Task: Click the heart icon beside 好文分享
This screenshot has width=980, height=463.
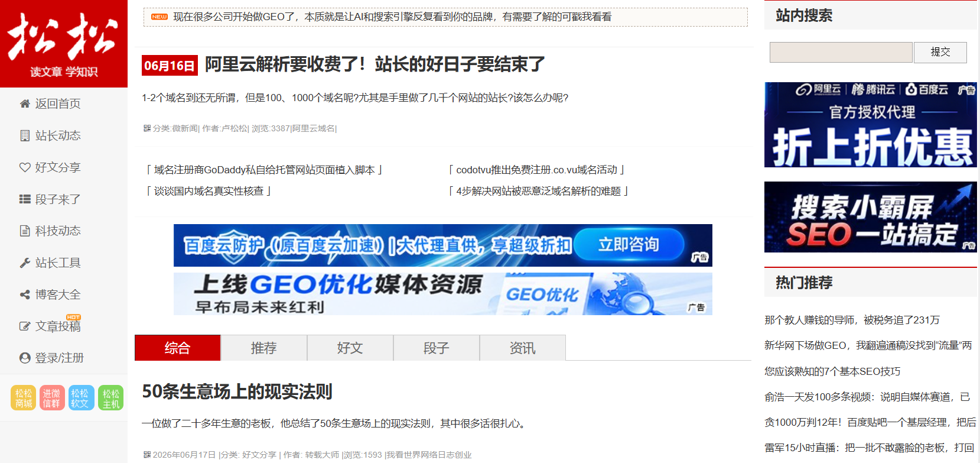Action: coord(25,167)
